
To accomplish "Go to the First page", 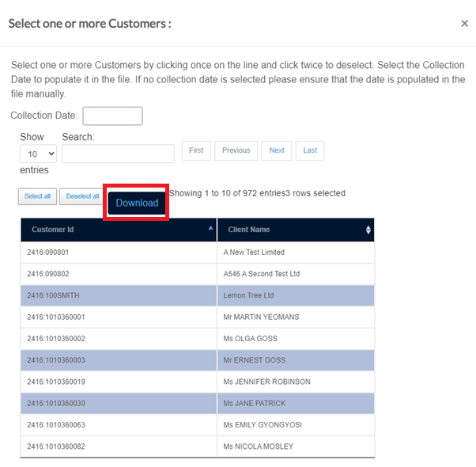I will point(196,150).
